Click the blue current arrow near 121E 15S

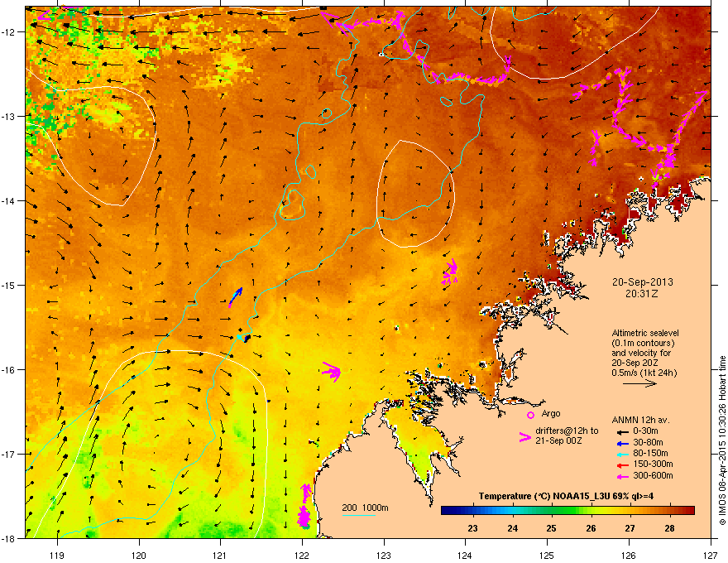(236, 297)
